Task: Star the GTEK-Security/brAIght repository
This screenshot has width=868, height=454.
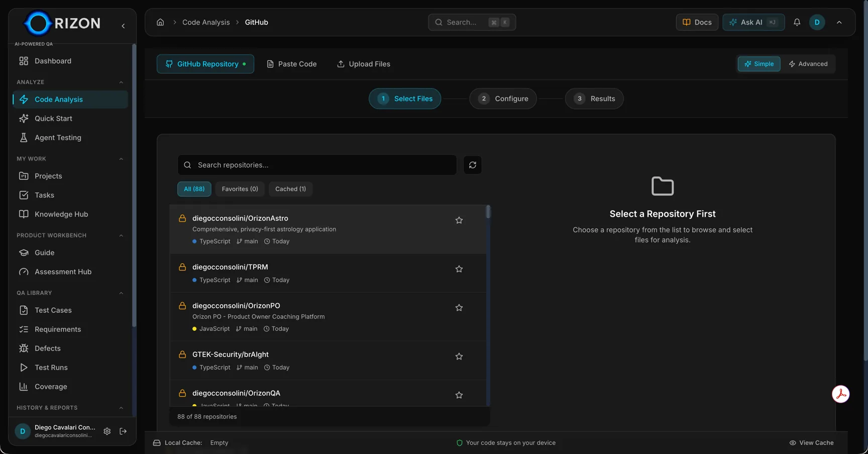Action: tap(459, 356)
